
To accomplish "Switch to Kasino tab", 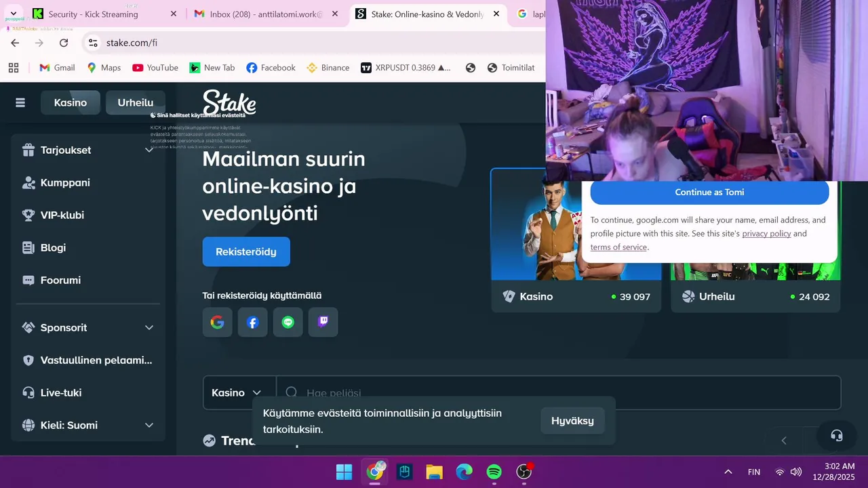I will pos(71,102).
